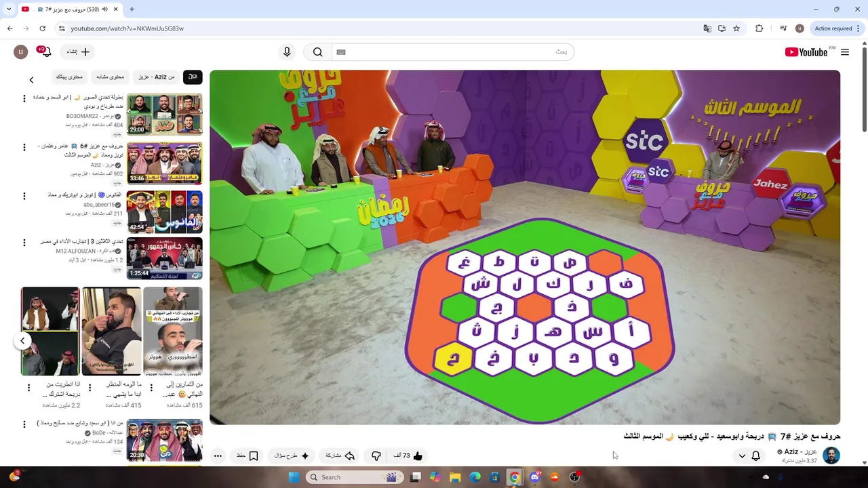
Task: Open the 20:30 من انا video thumbnail
Action: [x=165, y=440]
